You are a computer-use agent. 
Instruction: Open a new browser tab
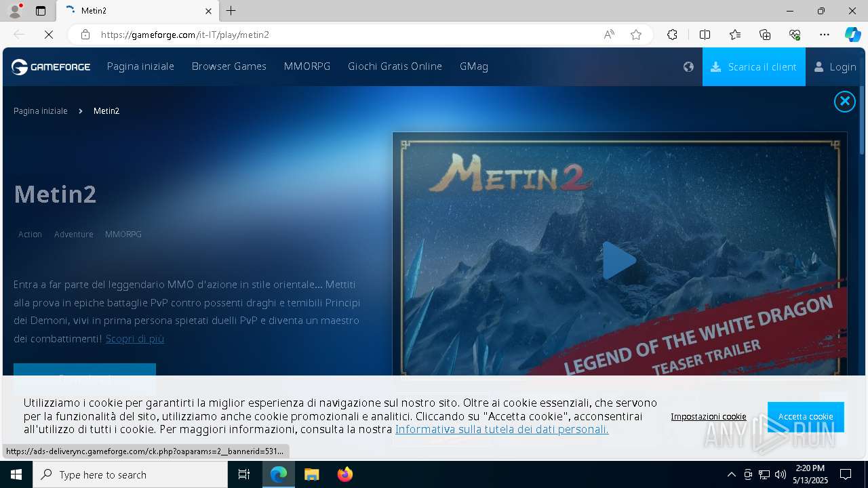click(x=231, y=11)
